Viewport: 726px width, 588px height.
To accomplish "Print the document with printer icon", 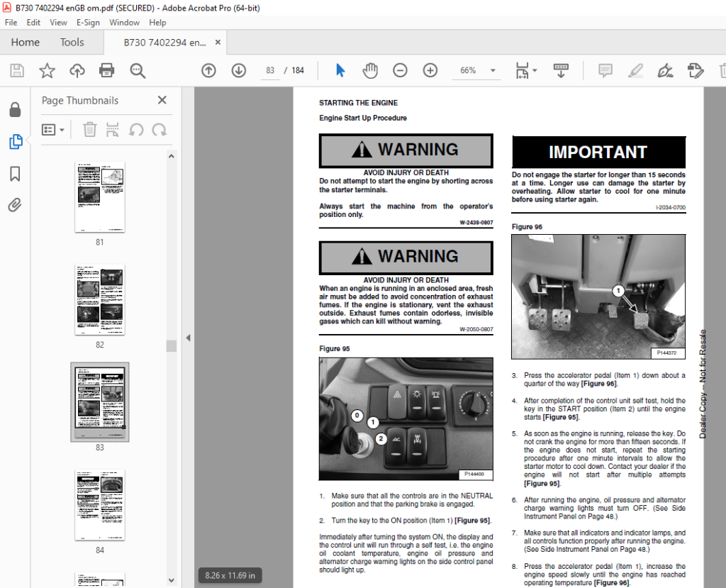I will [x=107, y=70].
